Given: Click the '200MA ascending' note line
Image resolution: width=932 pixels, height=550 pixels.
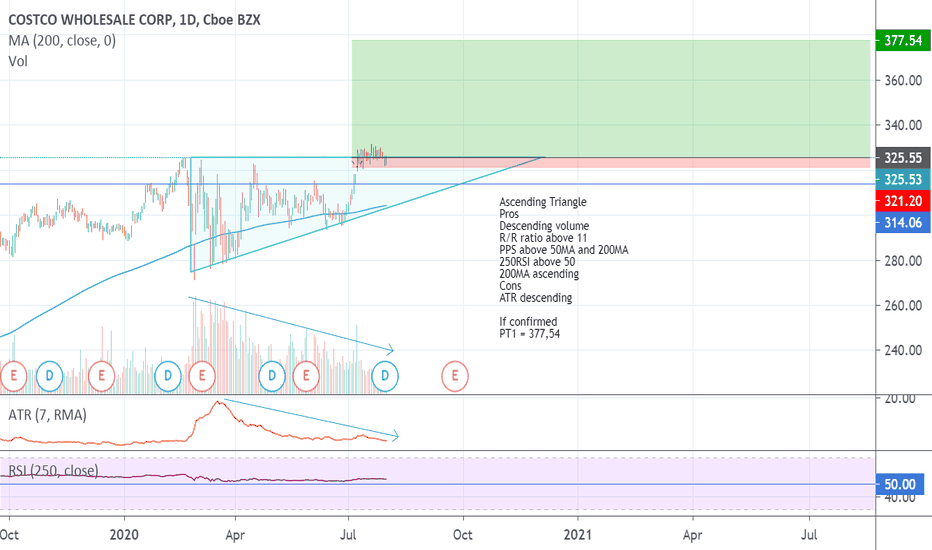Looking at the screenshot, I should (x=539, y=274).
